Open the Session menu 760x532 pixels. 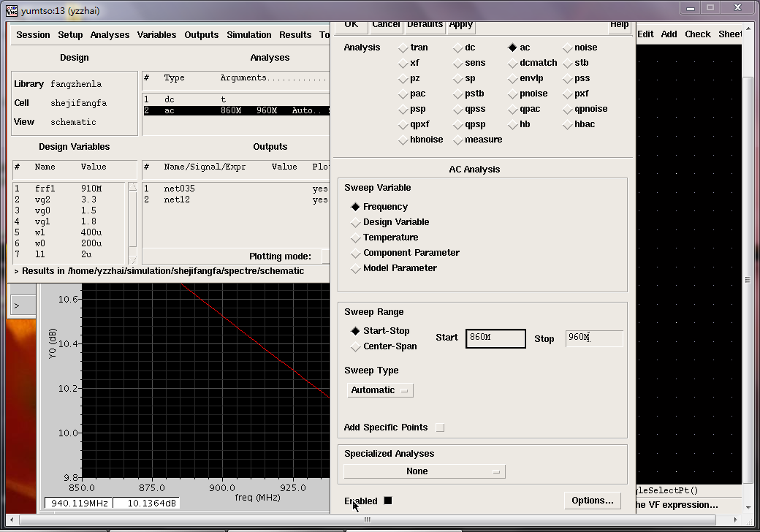(x=33, y=35)
